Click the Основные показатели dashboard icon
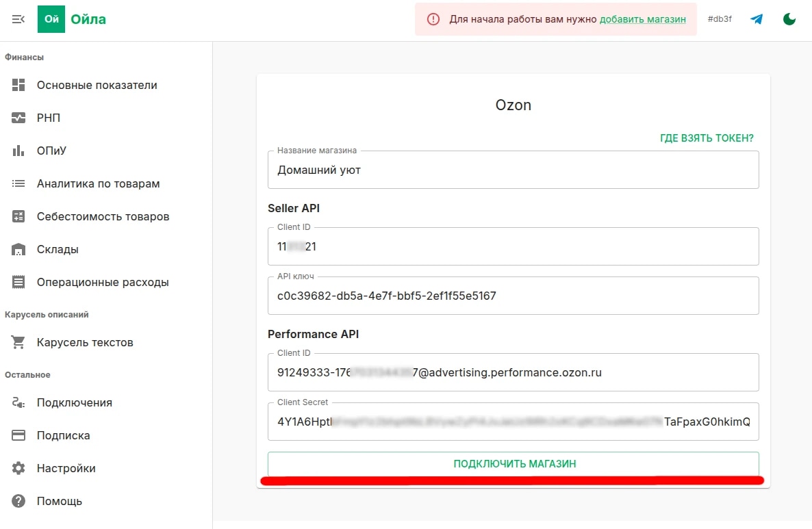Viewport: 812px width, 529px height. [x=18, y=85]
